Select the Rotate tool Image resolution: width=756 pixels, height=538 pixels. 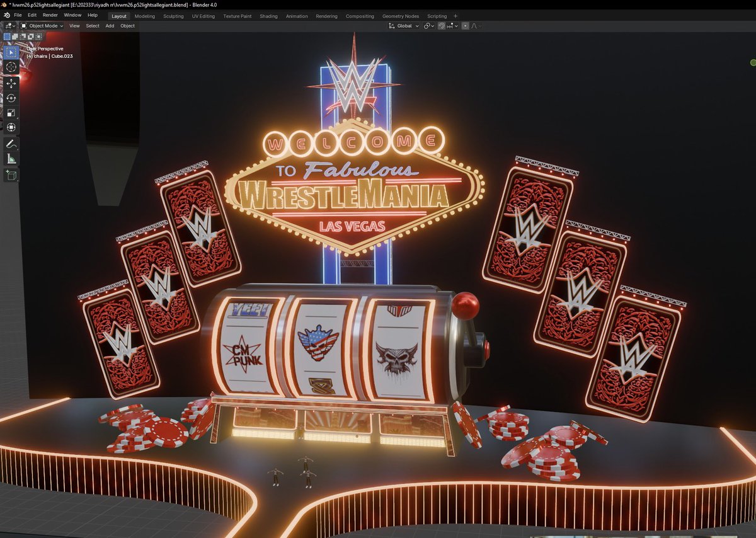(x=11, y=97)
